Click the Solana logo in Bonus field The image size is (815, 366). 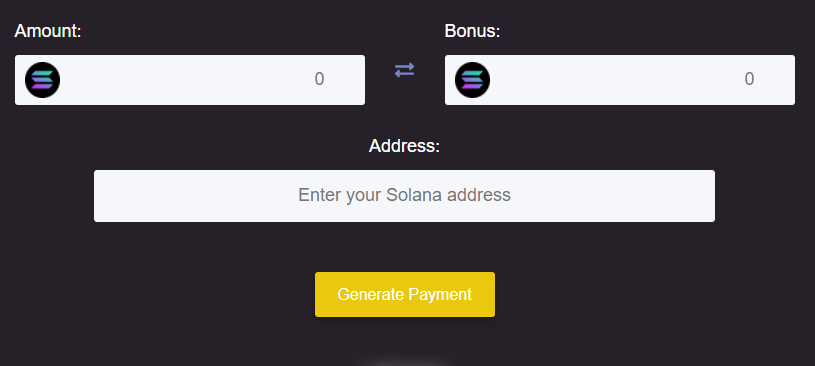(x=472, y=80)
